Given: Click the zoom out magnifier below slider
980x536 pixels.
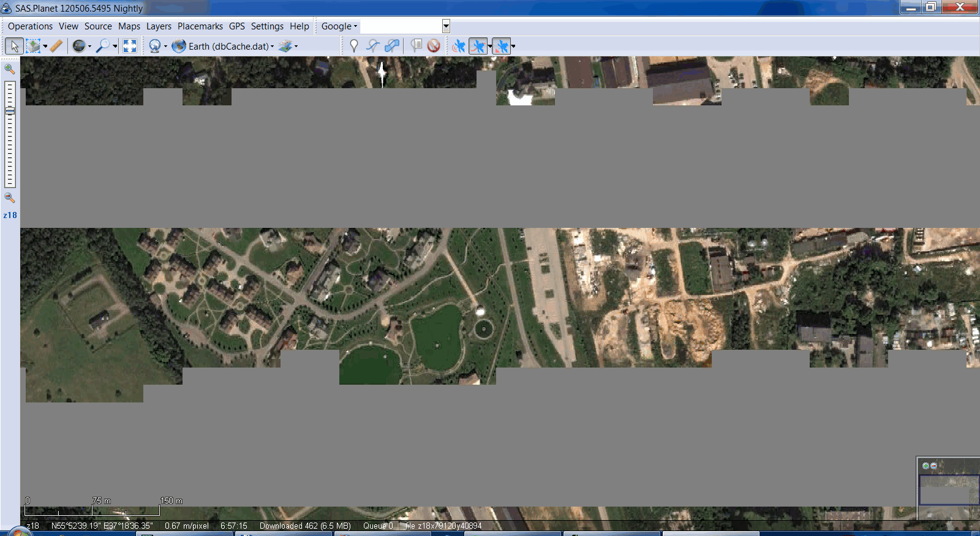Looking at the screenshot, I should (10, 198).
